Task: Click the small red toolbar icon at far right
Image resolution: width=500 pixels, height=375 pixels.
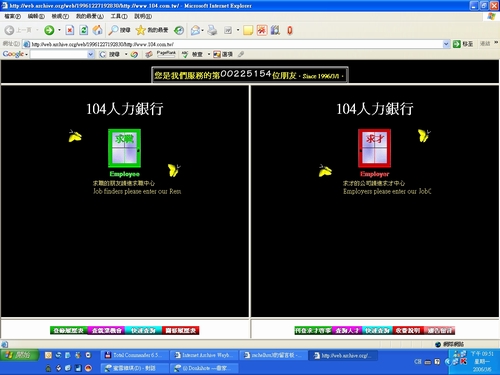Action: point(290,30)
